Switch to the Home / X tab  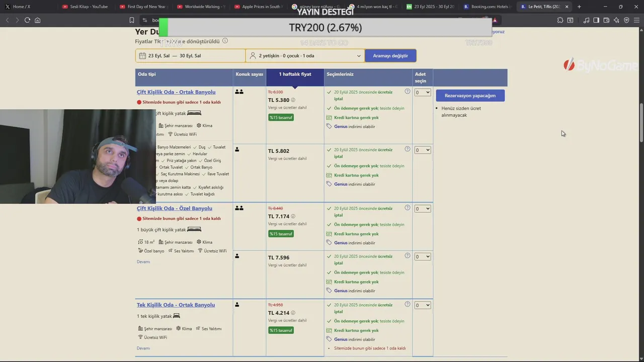pos(29,7)
